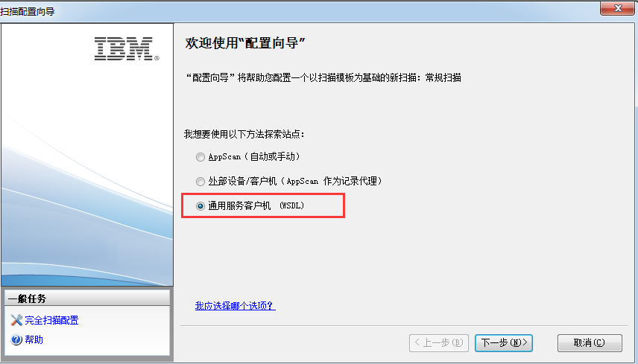The image size is (638, 364).
Task: Click the wrench icon beside 完全扫描配置
Action: (16, 320)
